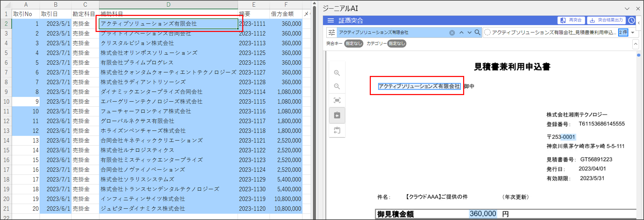Zoom out on the document preview
Screen dimensions: 644x220
(337, 86)
